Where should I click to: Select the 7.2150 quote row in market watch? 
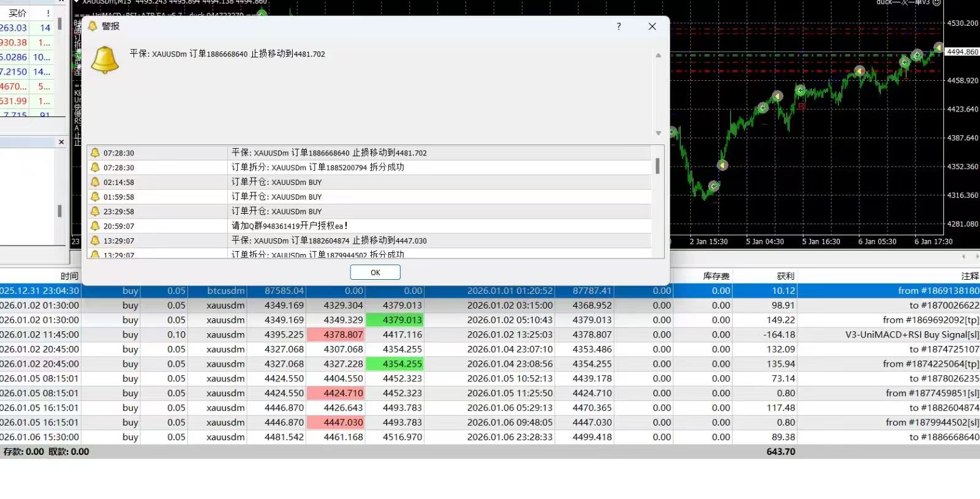[27, 72]
